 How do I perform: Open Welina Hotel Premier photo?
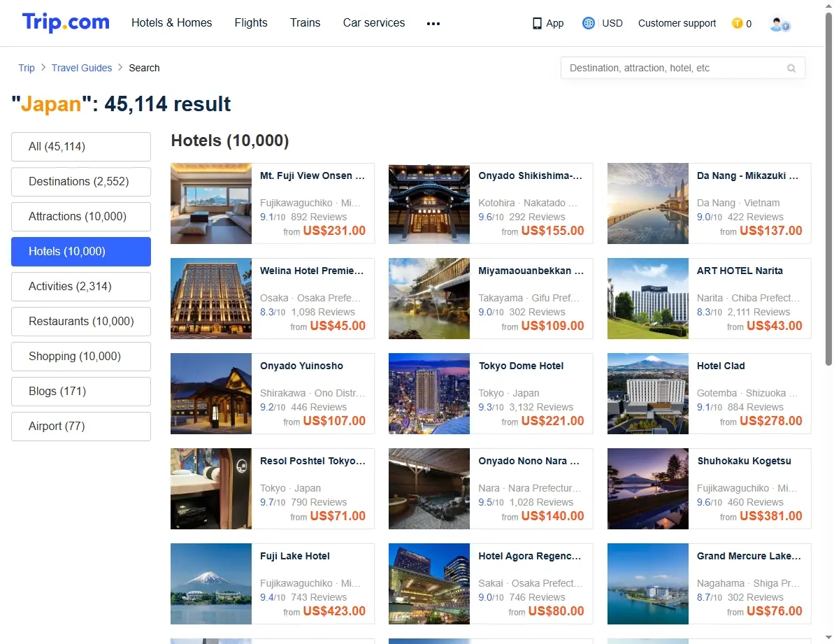pyautogui.click(x=211, y=299)
